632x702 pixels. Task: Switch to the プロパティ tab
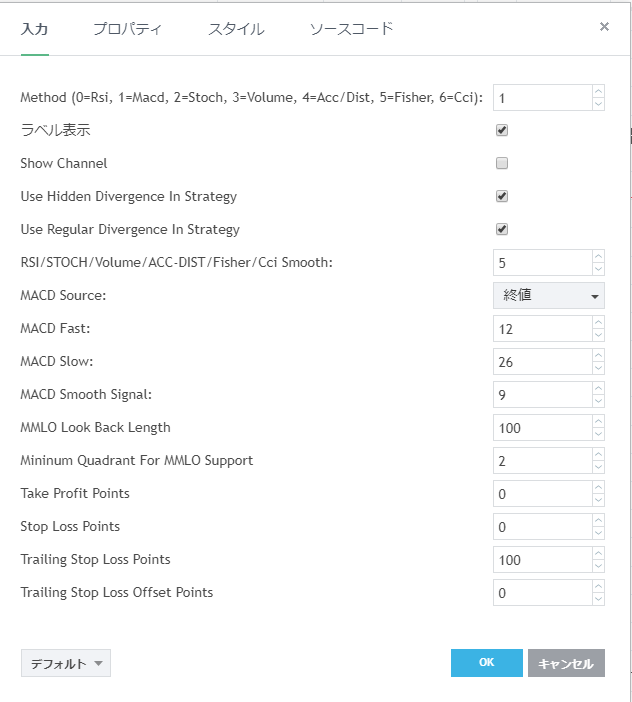[x=127, y=29]
